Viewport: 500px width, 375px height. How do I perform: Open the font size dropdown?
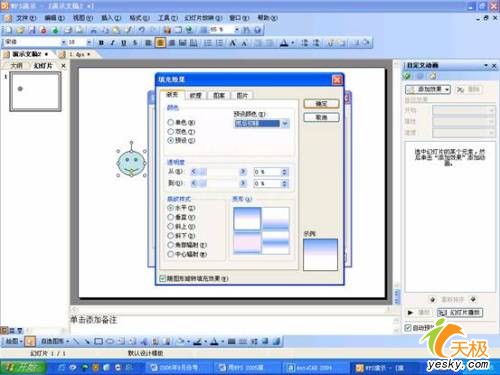[89, 42]
